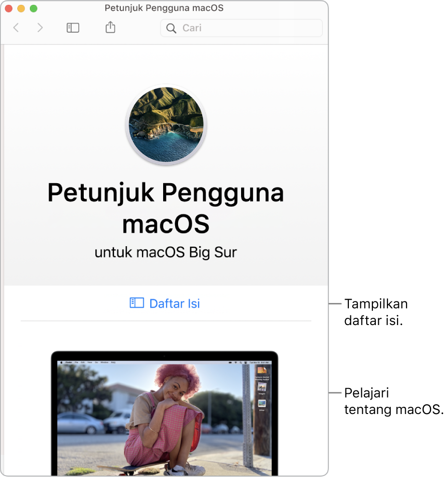Click the green zoom traffic light
Screen dimensions: 448x477
click(34, 8)
